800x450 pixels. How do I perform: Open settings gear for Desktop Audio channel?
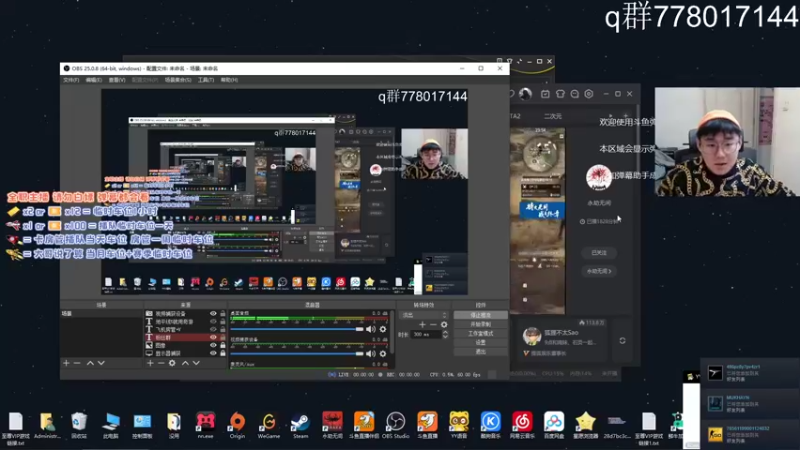[x=383, y=329]
